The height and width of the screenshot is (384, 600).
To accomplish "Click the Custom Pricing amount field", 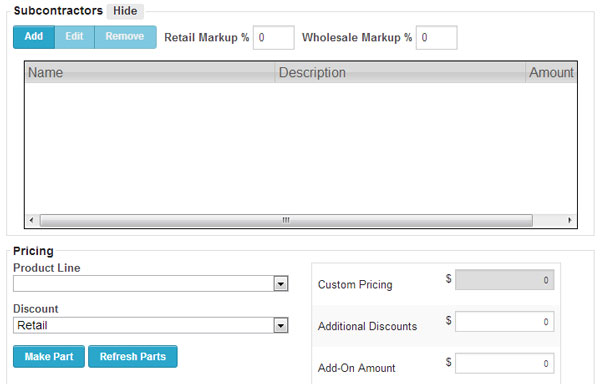I will pos(504,280).
